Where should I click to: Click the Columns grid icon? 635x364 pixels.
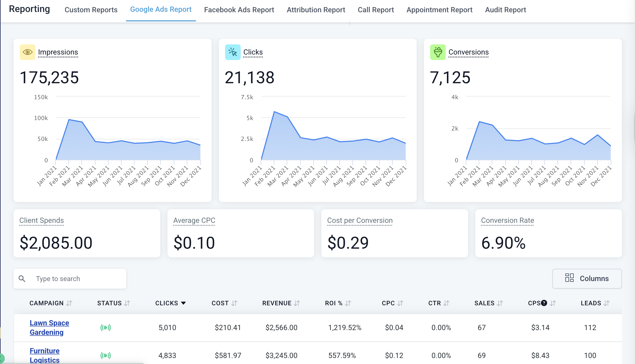pyautogui.click(x=569, y=278)
